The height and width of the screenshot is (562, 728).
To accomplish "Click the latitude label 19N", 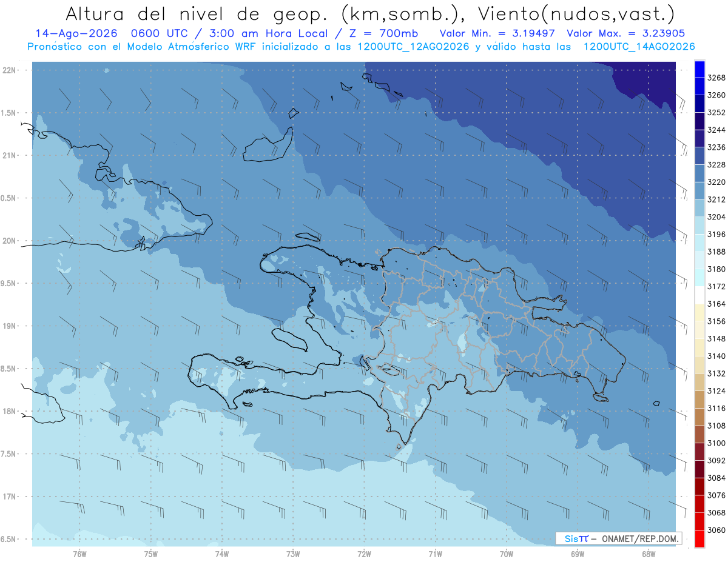I will click(x=9, y=326).
